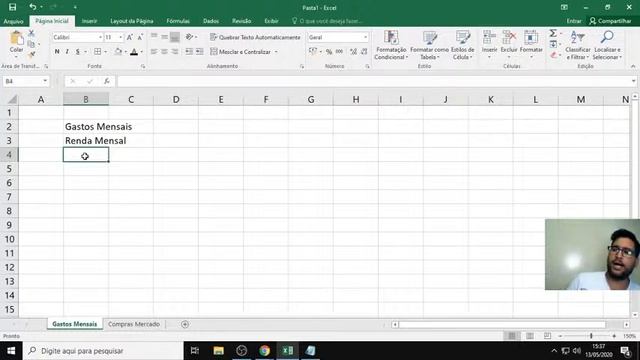Image resolution: width=640 pixels, height=360 pixels.
Task: Click the Clear eraser icon
Action: pos(553,55)
